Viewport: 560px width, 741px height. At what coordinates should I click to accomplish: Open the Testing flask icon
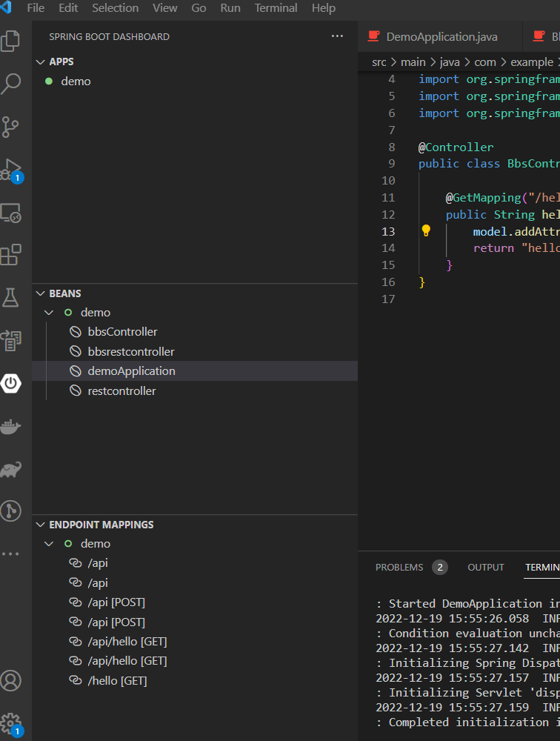[10, 298]
